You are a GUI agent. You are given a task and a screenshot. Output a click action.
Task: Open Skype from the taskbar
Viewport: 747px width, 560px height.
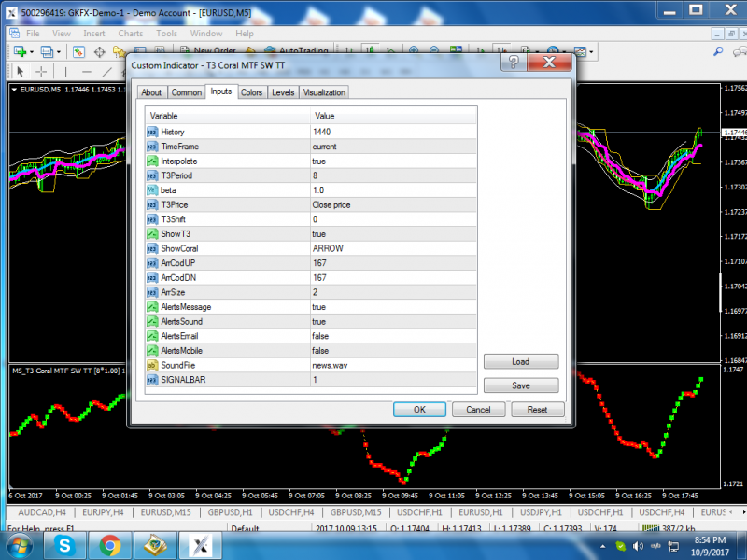(64, 545)
